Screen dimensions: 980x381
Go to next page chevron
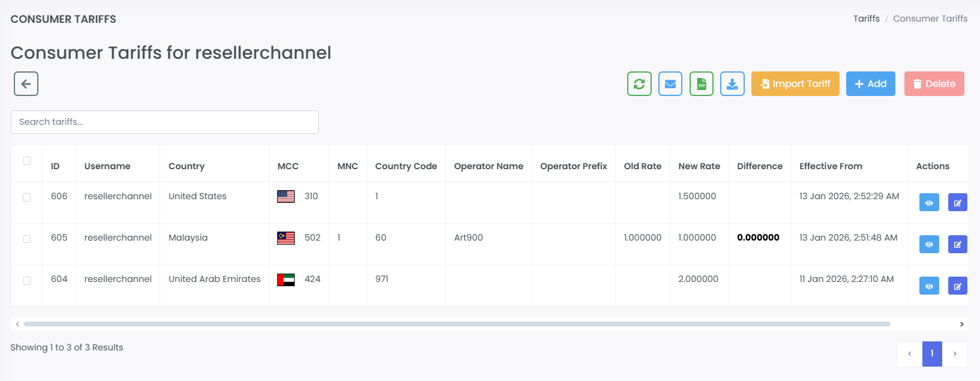pyautogui.click(x=955, y=354)
